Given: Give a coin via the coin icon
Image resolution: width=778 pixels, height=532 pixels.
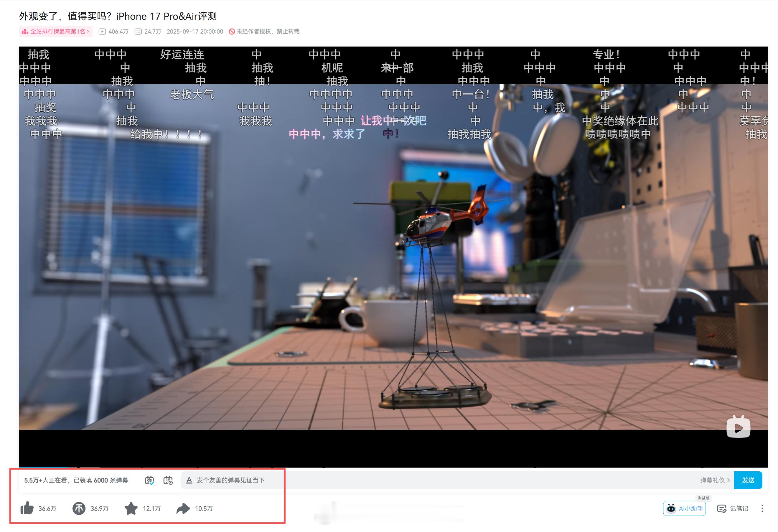Looking at the screenshot, I should pyautogui.click(x=79, y=508).
